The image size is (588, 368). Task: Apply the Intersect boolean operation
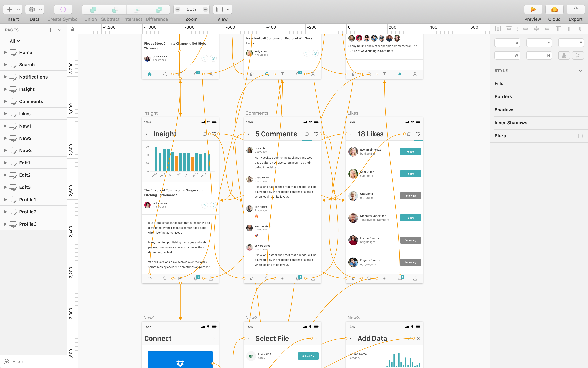137,9
